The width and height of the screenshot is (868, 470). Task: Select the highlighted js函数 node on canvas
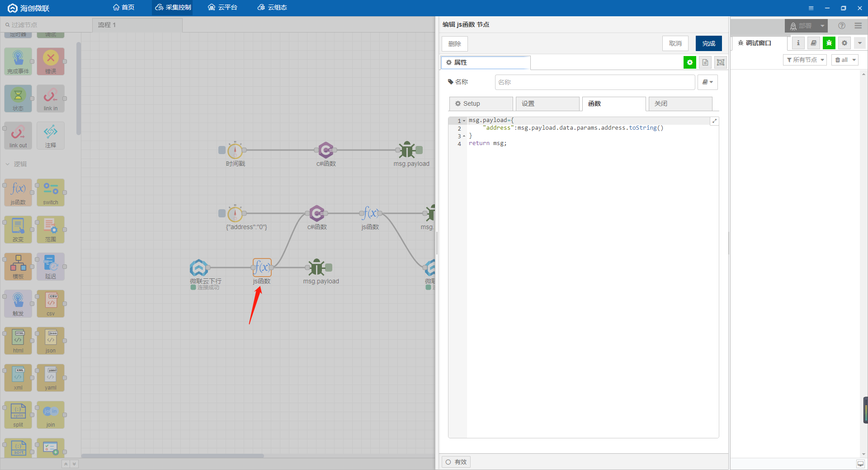coord(262,268)
